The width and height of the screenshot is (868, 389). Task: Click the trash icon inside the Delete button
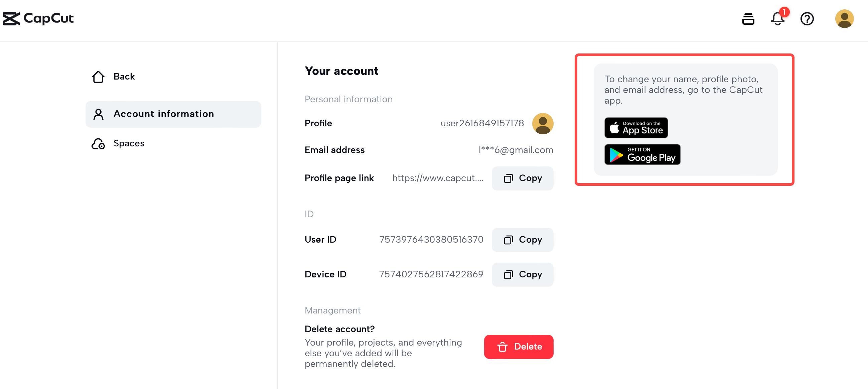502,347
